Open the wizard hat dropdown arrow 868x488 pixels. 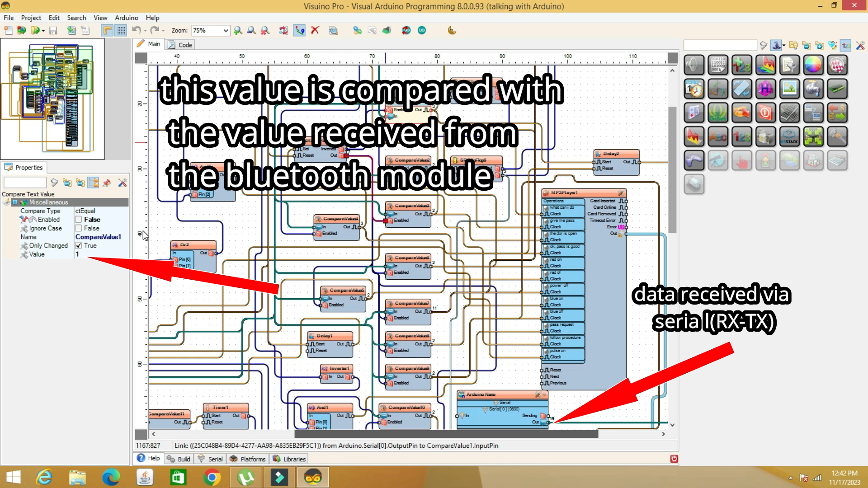pyautogui.click(x=784, y=45)
